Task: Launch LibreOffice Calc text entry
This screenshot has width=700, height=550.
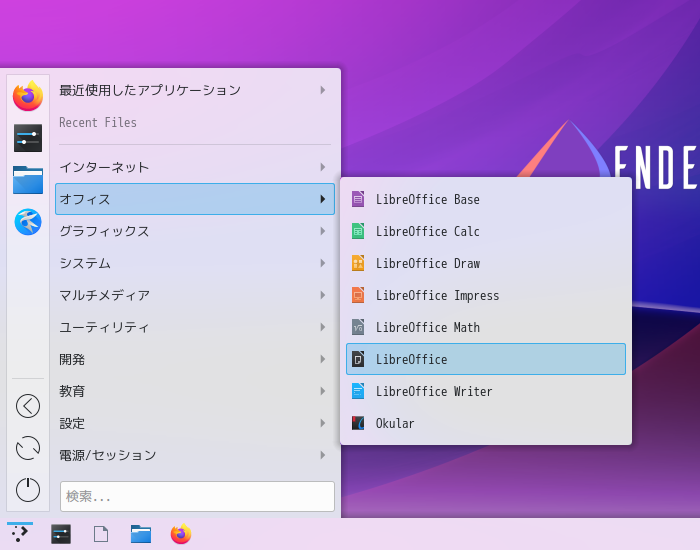Action: [x=428, y=231]
